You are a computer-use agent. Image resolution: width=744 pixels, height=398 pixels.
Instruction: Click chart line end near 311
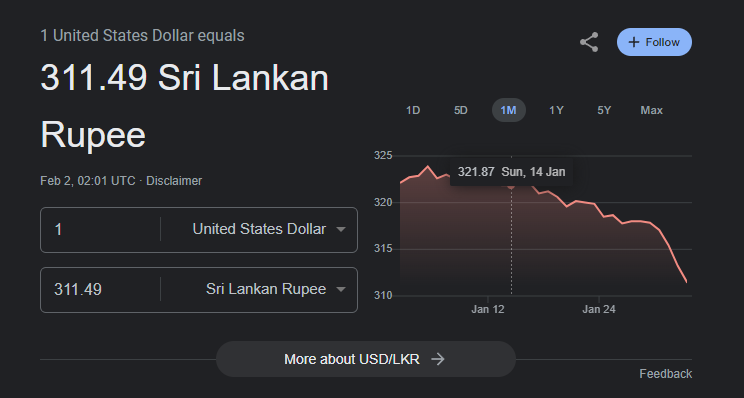pos(686,281)
